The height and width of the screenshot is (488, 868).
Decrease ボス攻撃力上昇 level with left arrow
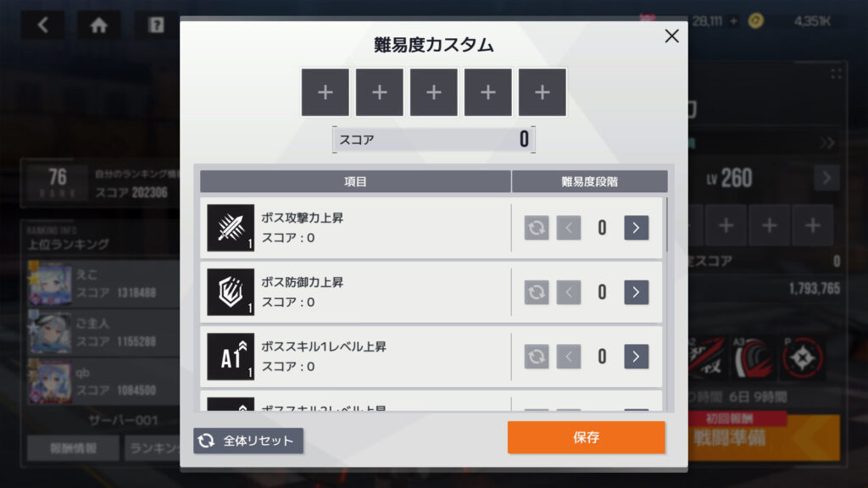point(569,228)
